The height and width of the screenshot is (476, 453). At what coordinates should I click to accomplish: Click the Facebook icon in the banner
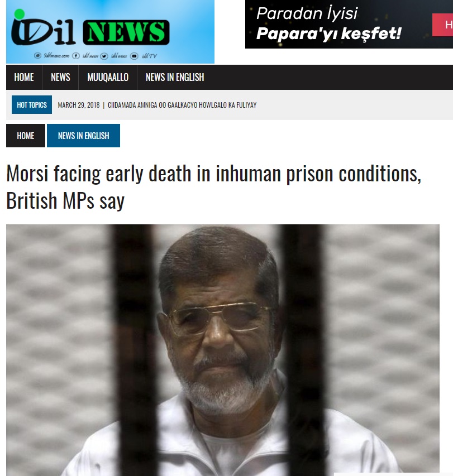click(x=76, y=56)
